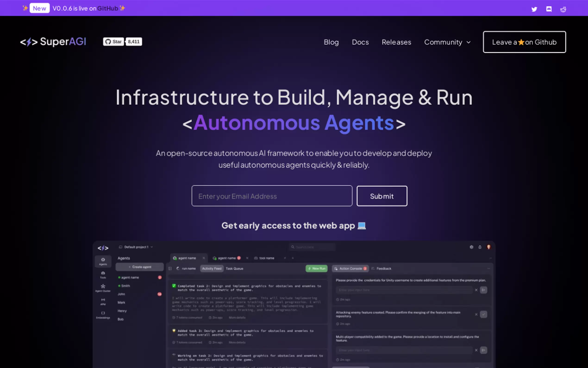Select the Tools icon in the preview sidebar
This screenshot has width=588, height=368.
(x=103, y=275)
